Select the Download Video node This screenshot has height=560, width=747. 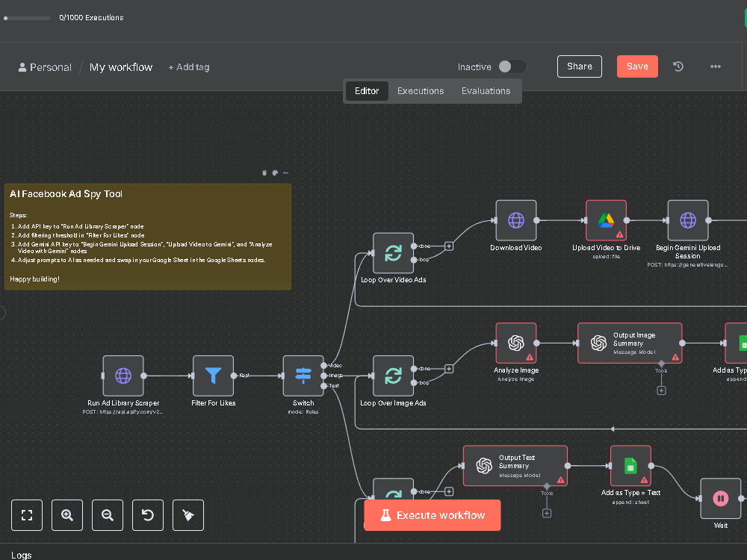[x=516, y=220]
